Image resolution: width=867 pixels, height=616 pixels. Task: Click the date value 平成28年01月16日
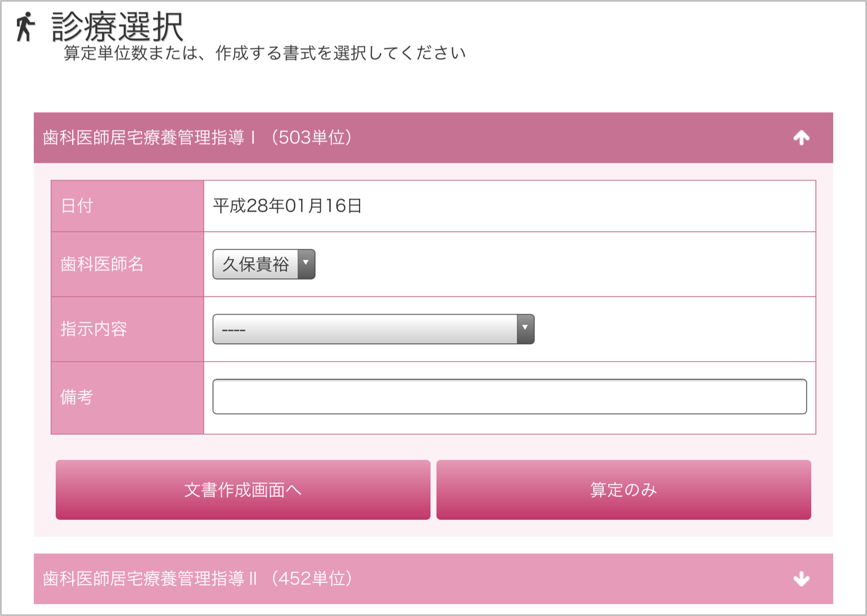[287, 206]
